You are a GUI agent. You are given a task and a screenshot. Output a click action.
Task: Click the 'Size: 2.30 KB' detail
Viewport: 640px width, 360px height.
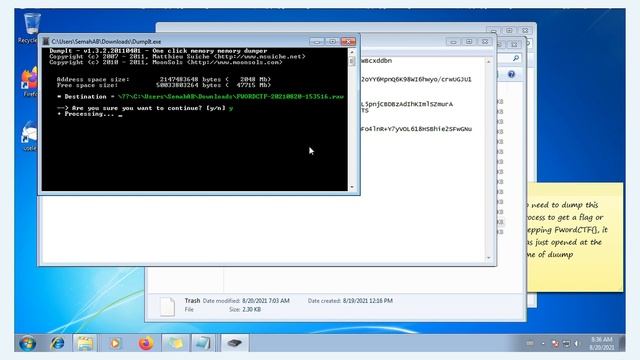click(x=245, y=310)
